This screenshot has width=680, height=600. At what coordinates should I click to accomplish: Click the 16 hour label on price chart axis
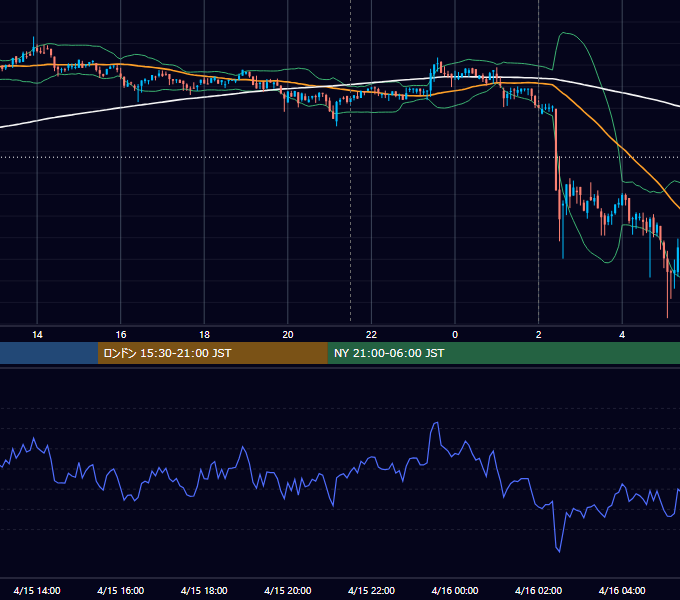(x=121, y=335)
